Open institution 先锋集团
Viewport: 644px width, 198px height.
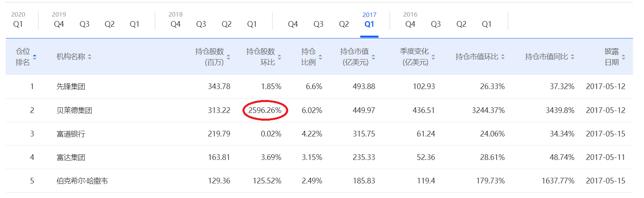(71, 87)
